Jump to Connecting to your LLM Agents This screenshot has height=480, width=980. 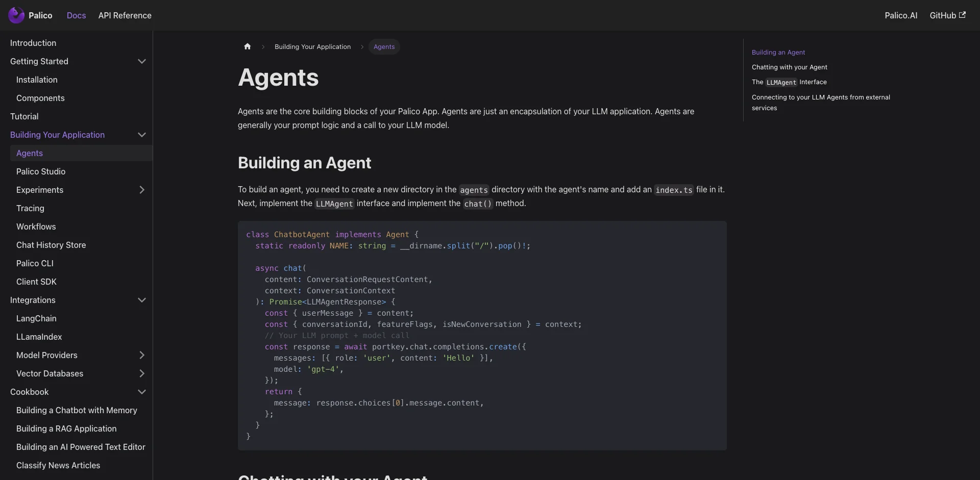(x=821, y=103)
